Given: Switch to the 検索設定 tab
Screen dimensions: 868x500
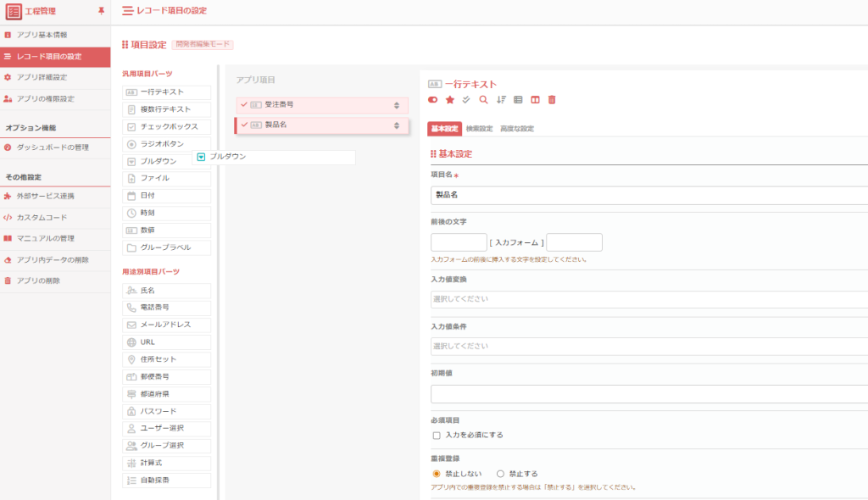Looking at the screenshot, I should 479,129.
